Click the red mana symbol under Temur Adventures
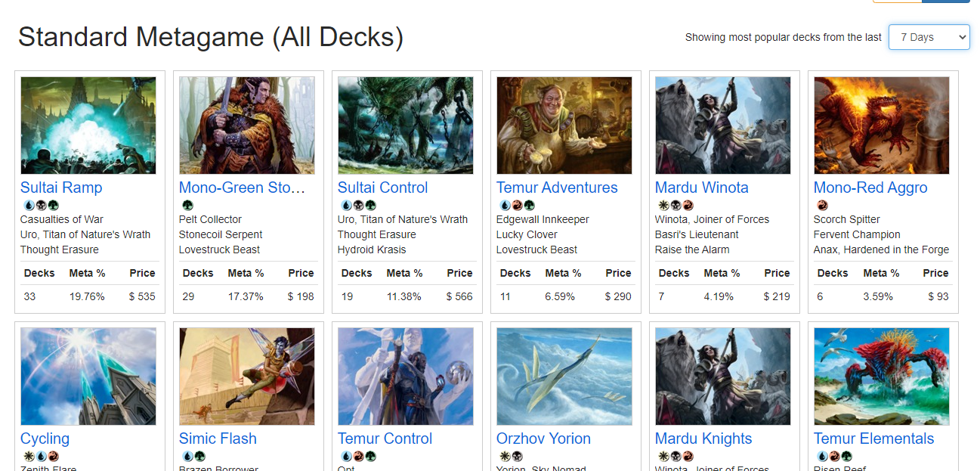This screenshot has height=471, width=980. tap(517, 205)
